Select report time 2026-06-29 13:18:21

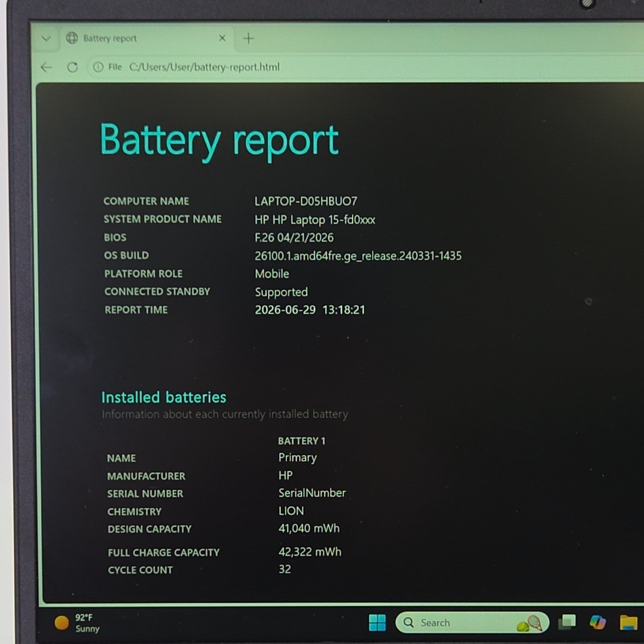tap(310, 310)
